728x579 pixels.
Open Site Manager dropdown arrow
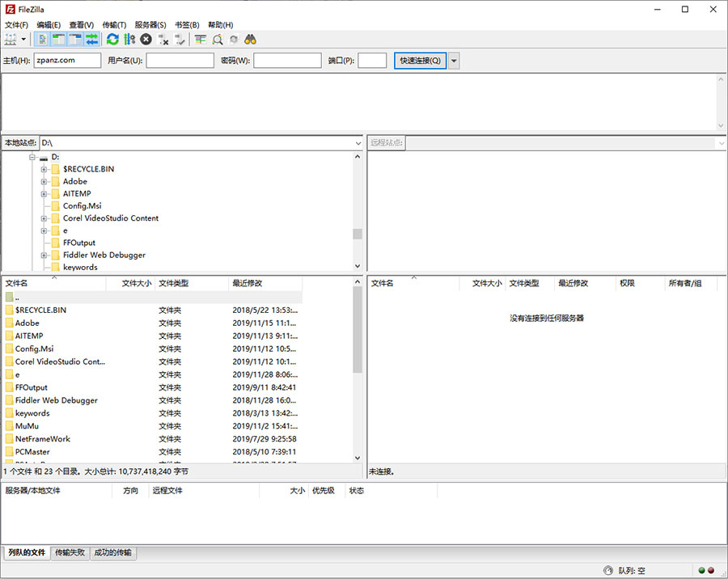coord(23,40)
